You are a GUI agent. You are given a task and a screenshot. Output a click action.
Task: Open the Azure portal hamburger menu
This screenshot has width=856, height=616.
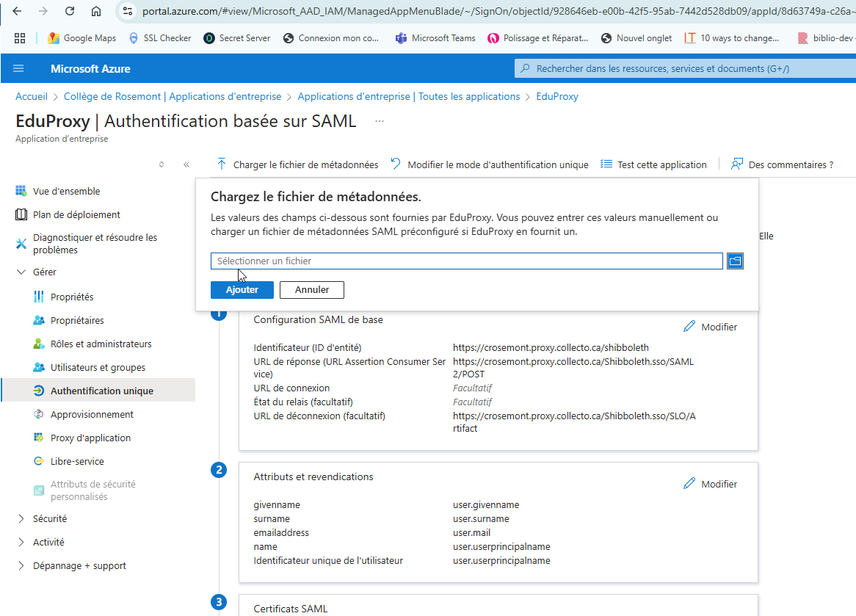pos(18,68)
